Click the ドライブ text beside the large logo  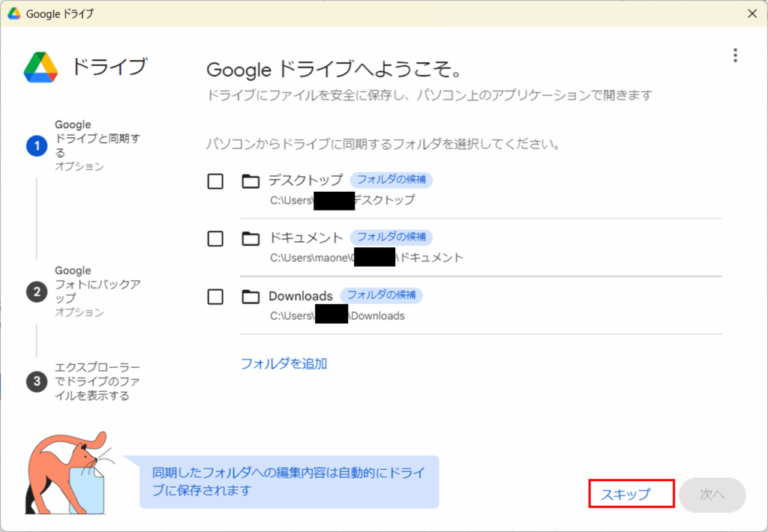(x=109, y=67)
